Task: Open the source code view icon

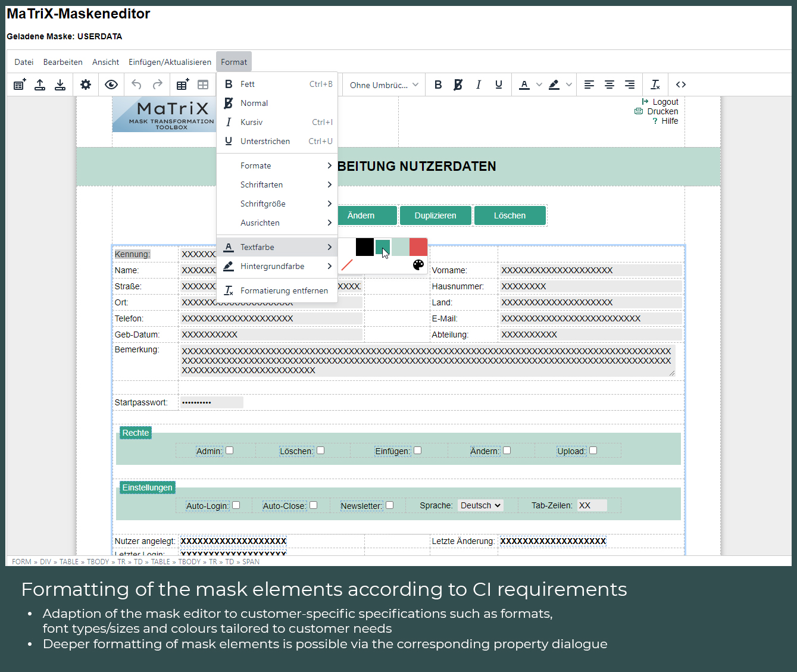Action: (681, 85)
